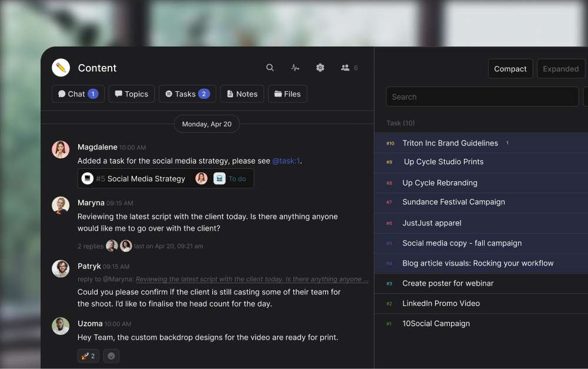Open the @task:1 link in Magdalene's message

pos(286,160)
